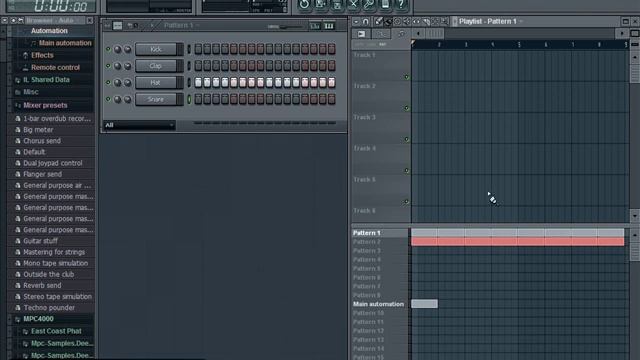Collapse the Mixer presets folder
Image resolution: width=640 pixels, height=360 pixels.
pyautogui.click(x=45, y=105)
